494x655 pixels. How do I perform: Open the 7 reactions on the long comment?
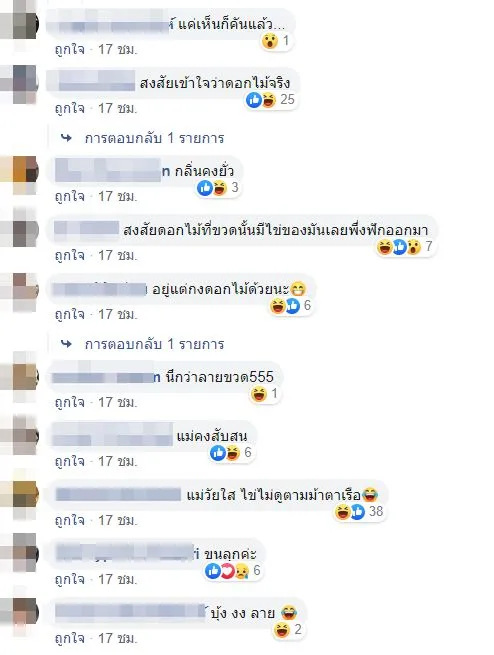(405, 247)
